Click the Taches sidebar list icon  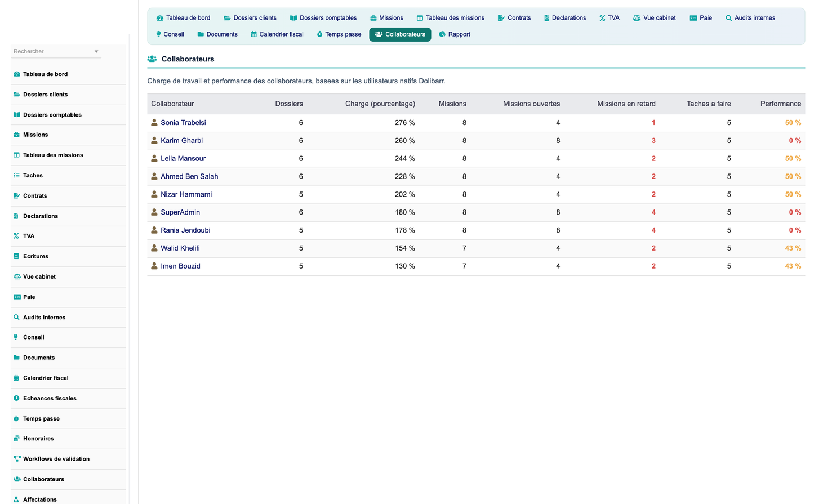click(x=16, y=176)
